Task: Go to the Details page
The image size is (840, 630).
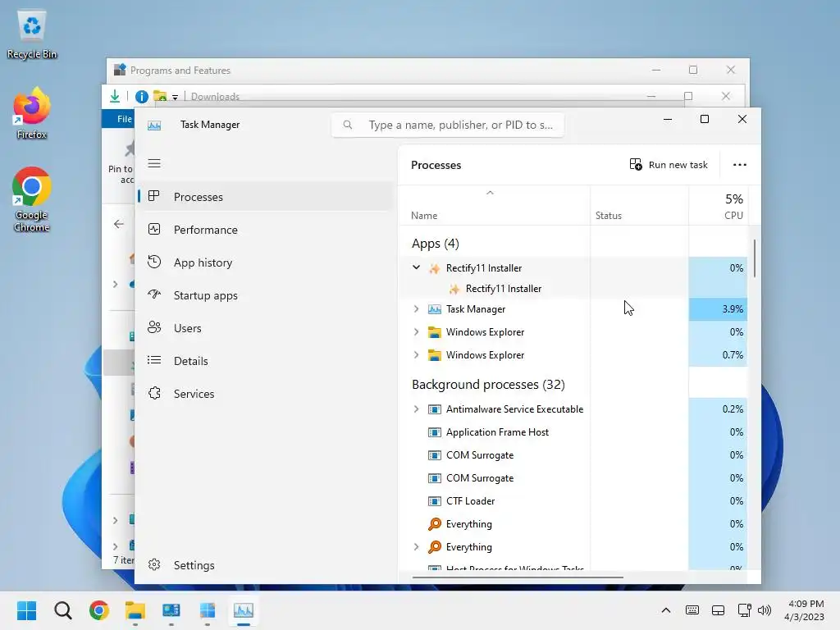Action: [x=266, y=361]
